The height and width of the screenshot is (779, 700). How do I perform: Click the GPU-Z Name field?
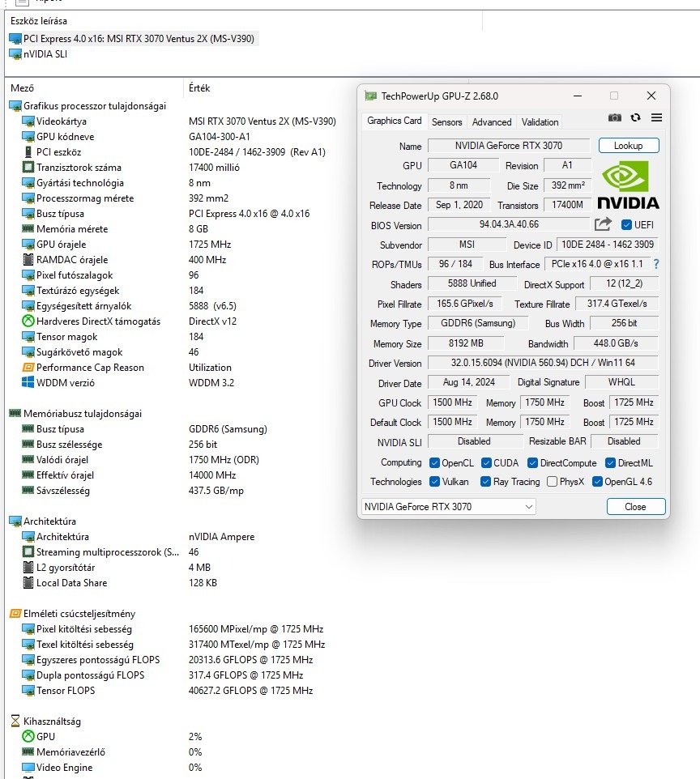click(509, 146)
